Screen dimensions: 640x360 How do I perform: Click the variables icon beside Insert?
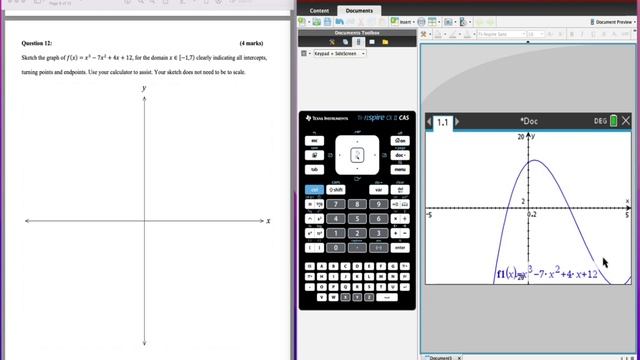click(x=421, y=22)
